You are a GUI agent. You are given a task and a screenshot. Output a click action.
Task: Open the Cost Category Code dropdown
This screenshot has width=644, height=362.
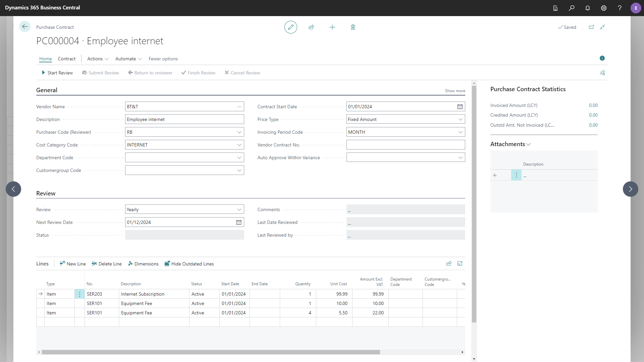click(x=239, y=145)
